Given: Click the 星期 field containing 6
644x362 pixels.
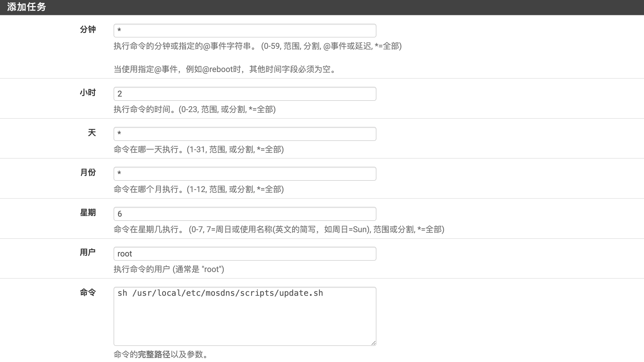Looking at the screenshot, I should (x=245, y=214).
